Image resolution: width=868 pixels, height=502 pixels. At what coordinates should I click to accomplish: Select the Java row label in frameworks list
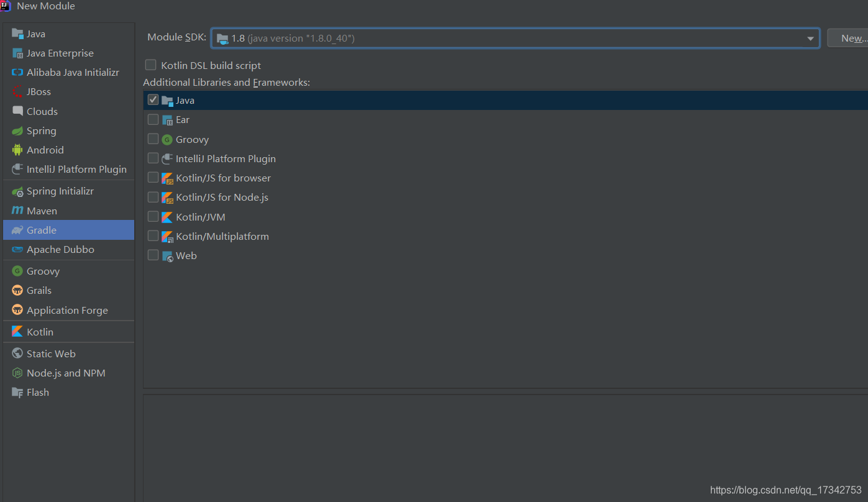coord(185,100)
